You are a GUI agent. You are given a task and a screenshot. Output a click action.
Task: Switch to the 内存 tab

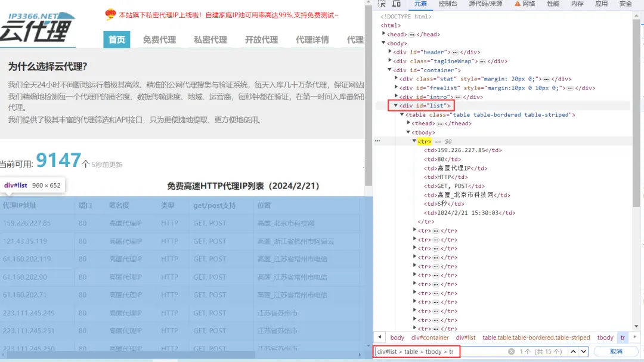click(577, 4)
